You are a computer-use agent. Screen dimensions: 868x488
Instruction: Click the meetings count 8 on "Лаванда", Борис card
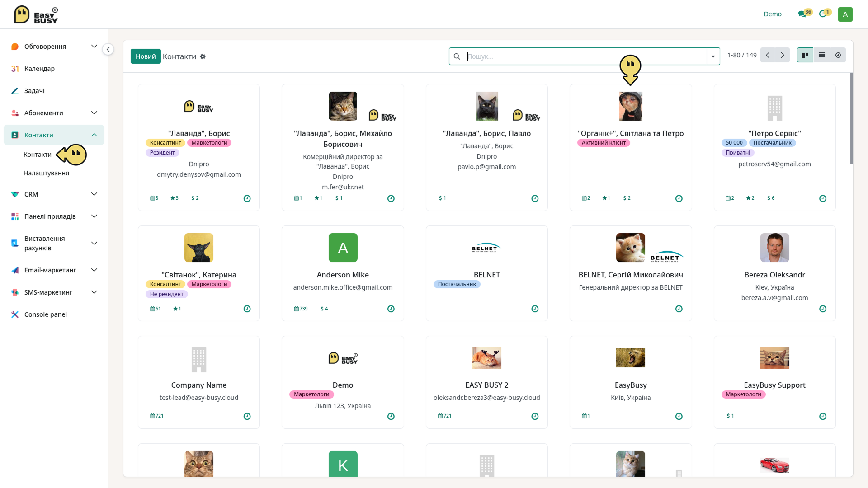coord(154,198)
